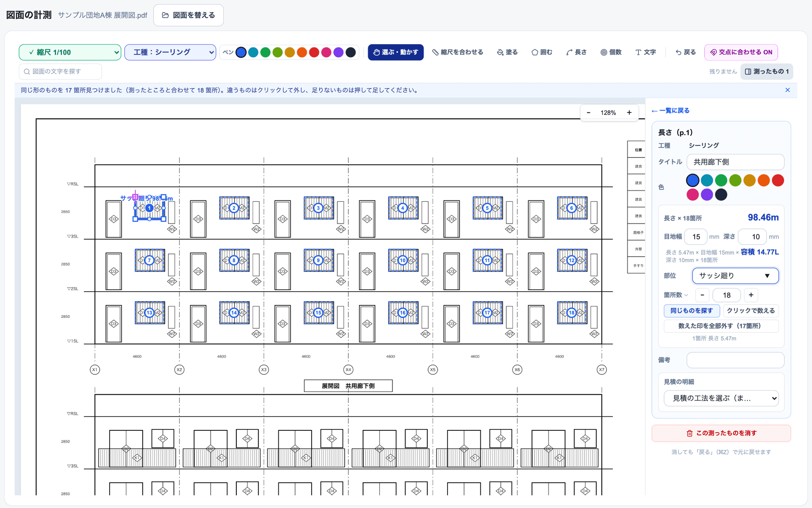This screenshot has width=812, height=508.
Task: Select the 囲む polygon tool
Action: (542, 52)
